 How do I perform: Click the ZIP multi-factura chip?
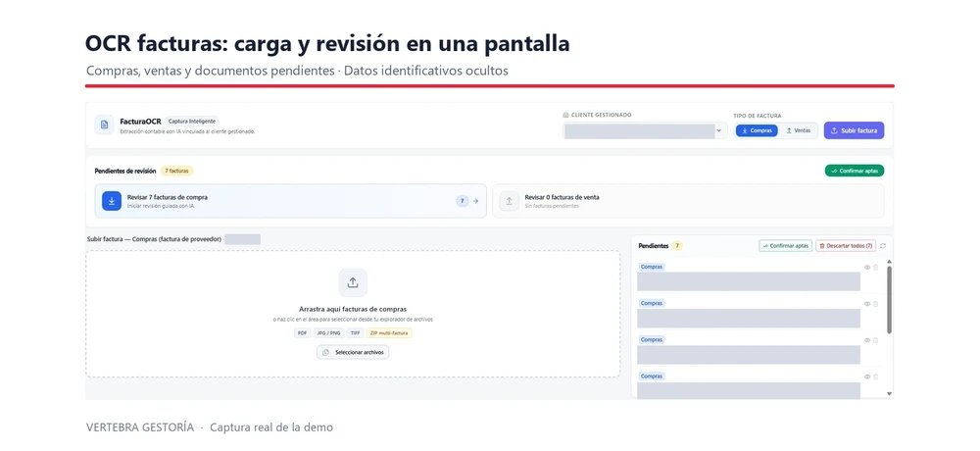(389, 332)
